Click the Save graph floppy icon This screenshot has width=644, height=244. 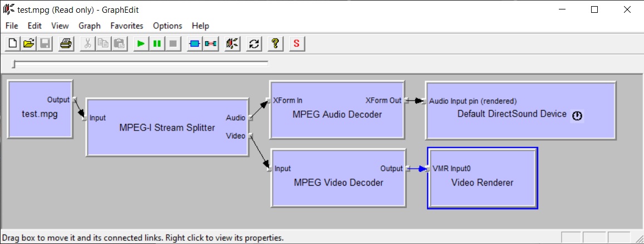45,43
